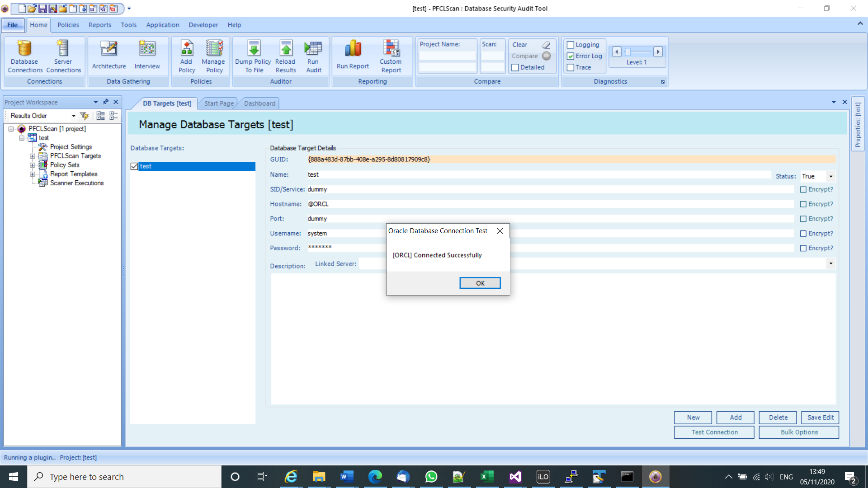Switch to the Dashboard tab
Viewport: 868px width, 488px height.
point(259,103)
